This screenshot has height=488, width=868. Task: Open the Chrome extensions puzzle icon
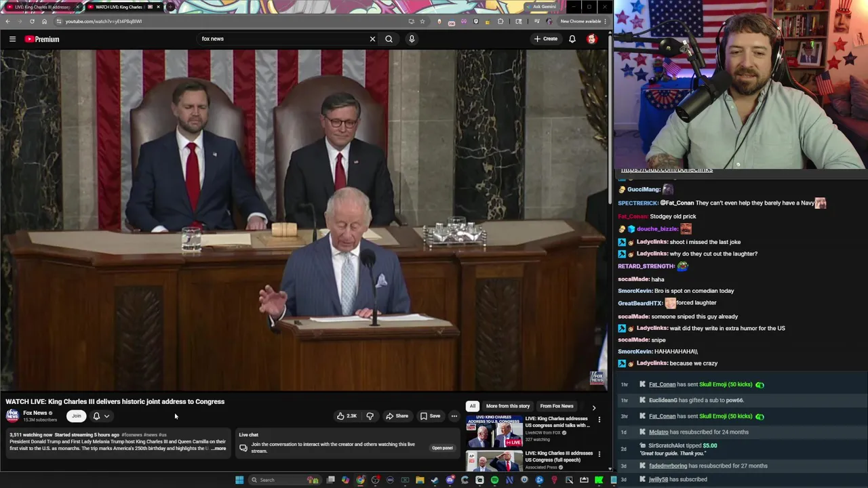click(500, 21)
